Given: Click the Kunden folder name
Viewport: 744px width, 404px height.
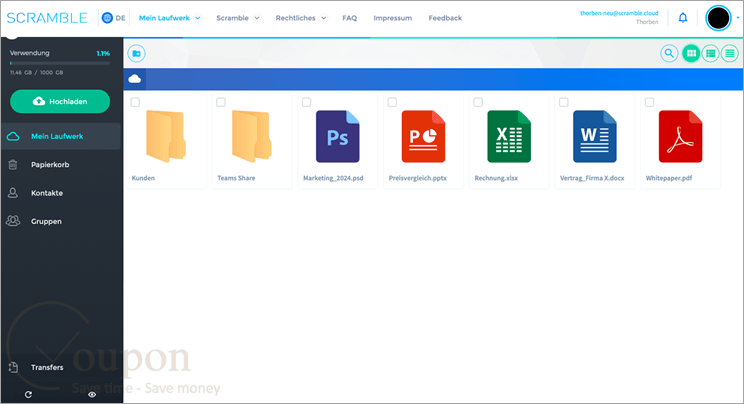Looking at the screenshot, I should pyautogui.click(x=143, y=178).
